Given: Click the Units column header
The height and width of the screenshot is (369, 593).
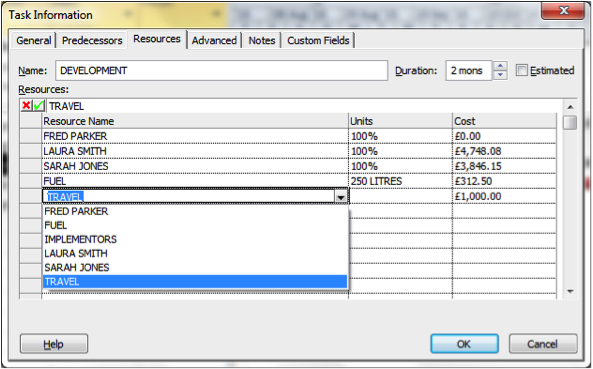Looking at the screenshot, I should click(x=401, y=121).
